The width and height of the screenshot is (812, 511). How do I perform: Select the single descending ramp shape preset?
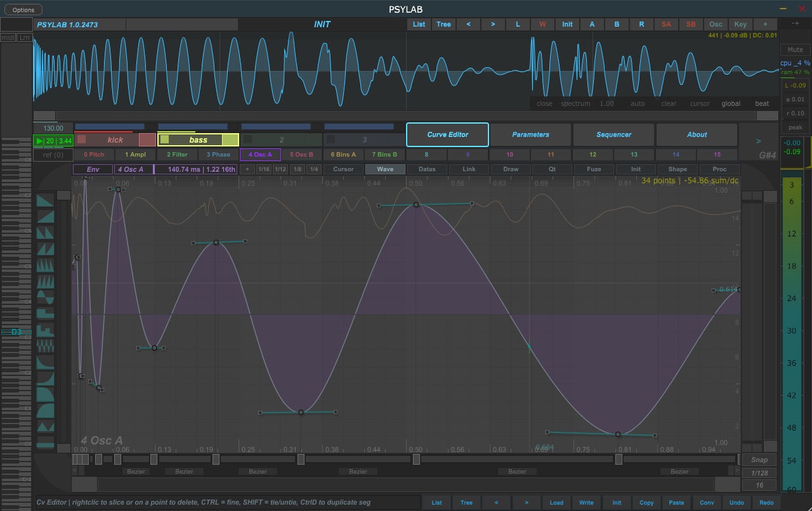pyautogui.click(x=45, y=202)
